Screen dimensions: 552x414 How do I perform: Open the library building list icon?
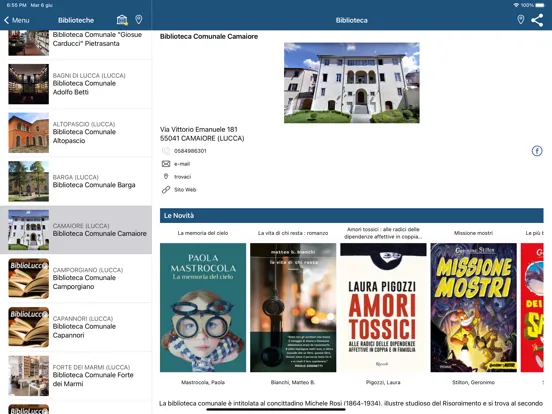click(x=122, y=20)
